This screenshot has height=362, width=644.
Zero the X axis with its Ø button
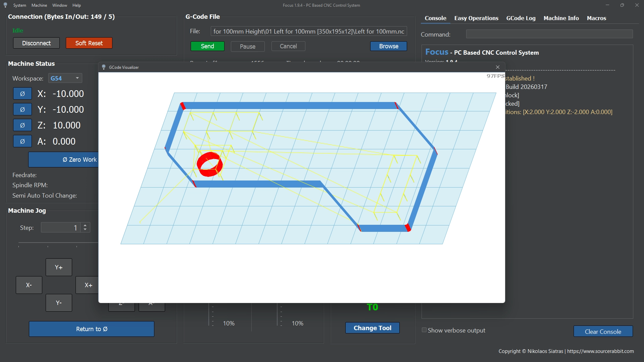pyautogui.click(x=22, y=94)
